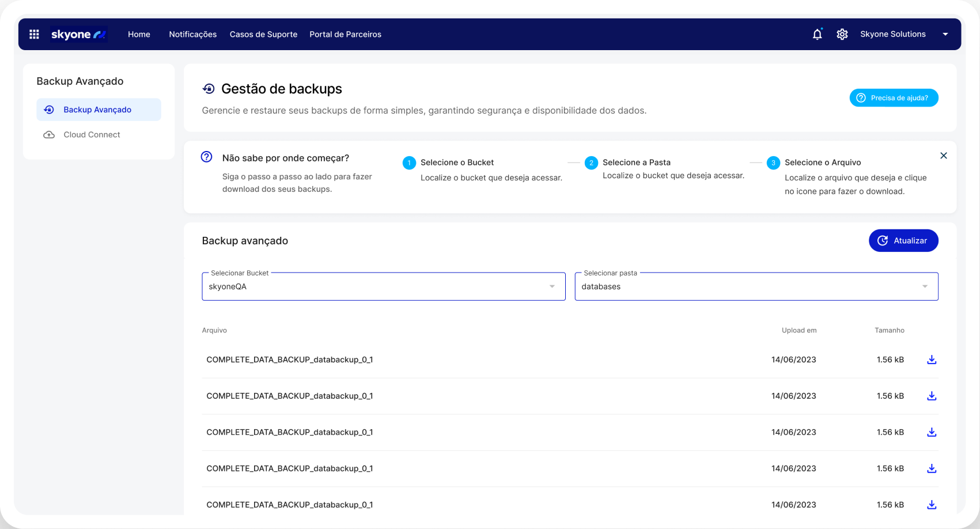Open settings via the gear icon

coord(842,35)
